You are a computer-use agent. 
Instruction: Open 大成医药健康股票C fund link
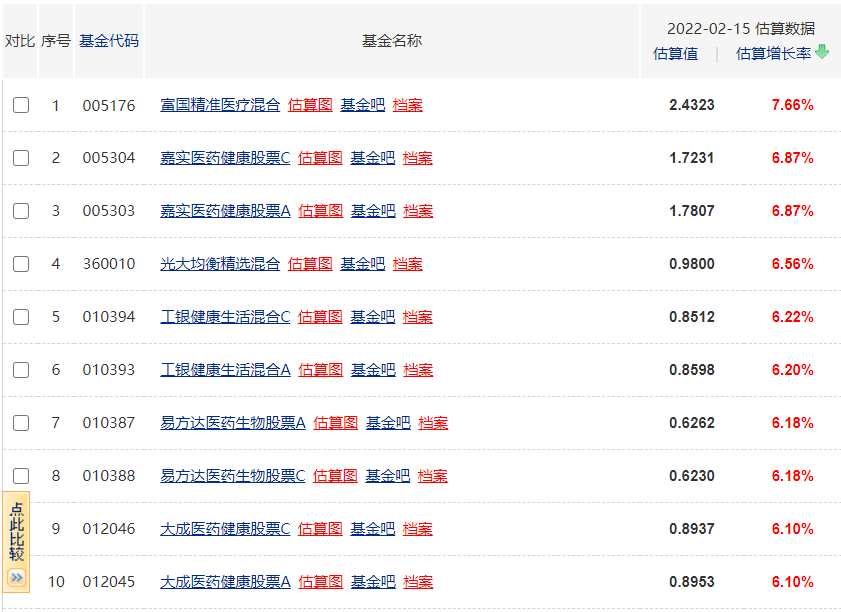click(x=225, y=529)
